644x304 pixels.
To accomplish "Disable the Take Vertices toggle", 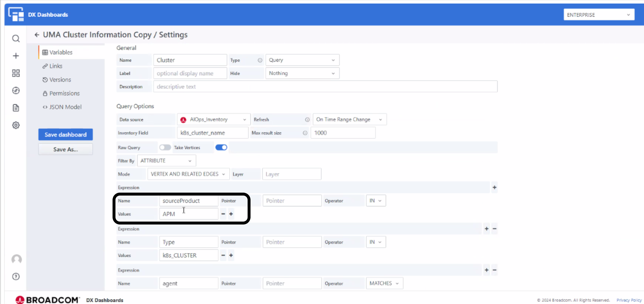I will 221,148.
